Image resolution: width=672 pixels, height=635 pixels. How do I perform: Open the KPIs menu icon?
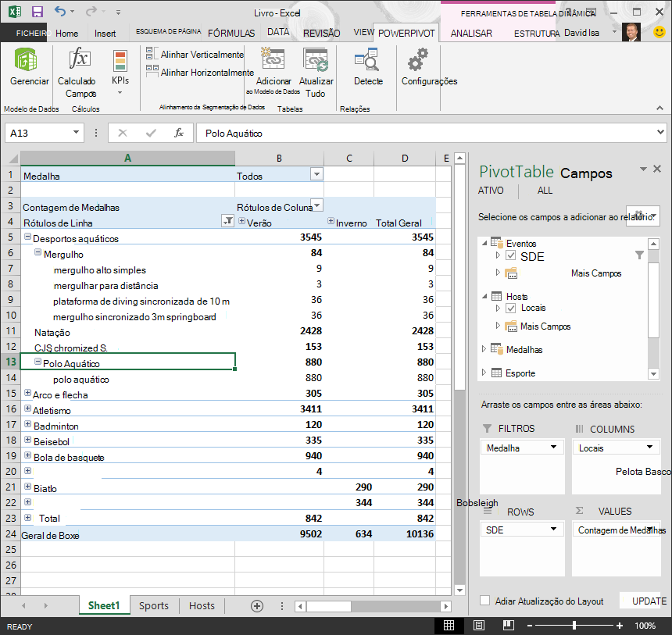pyautogui.click(x=120, y=60)
